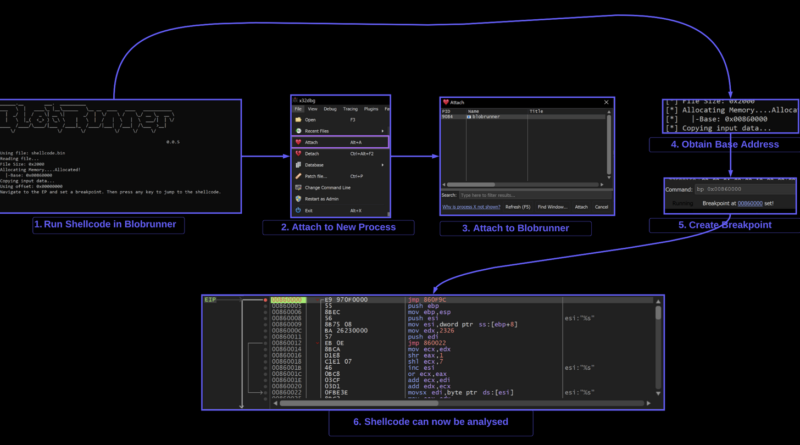Open the 'Why is process X not shown?' link
This screenshot has width=800, height=445.
click(x=471, y=207)
